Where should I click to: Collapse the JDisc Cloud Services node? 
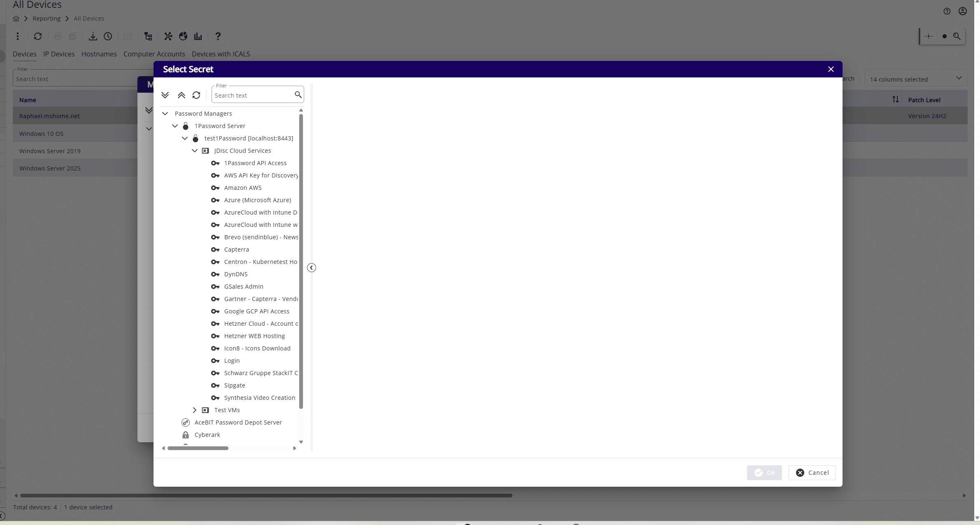coord(195,151)
